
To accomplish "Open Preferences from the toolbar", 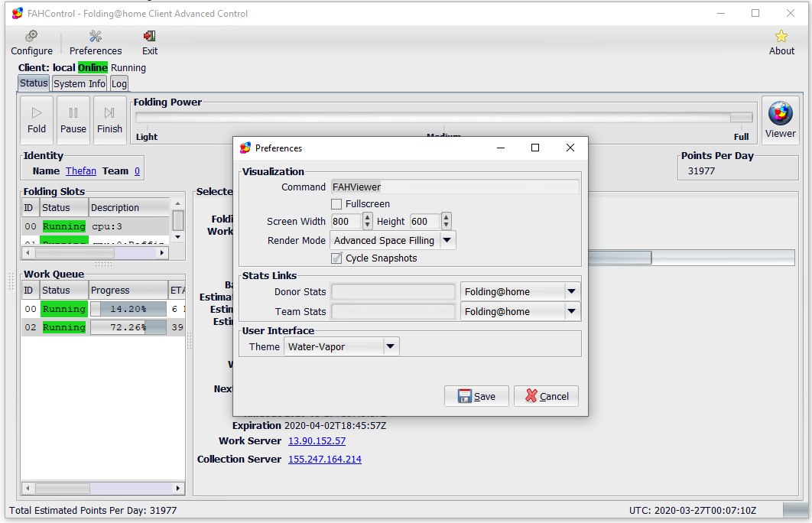I will (96, 37).
